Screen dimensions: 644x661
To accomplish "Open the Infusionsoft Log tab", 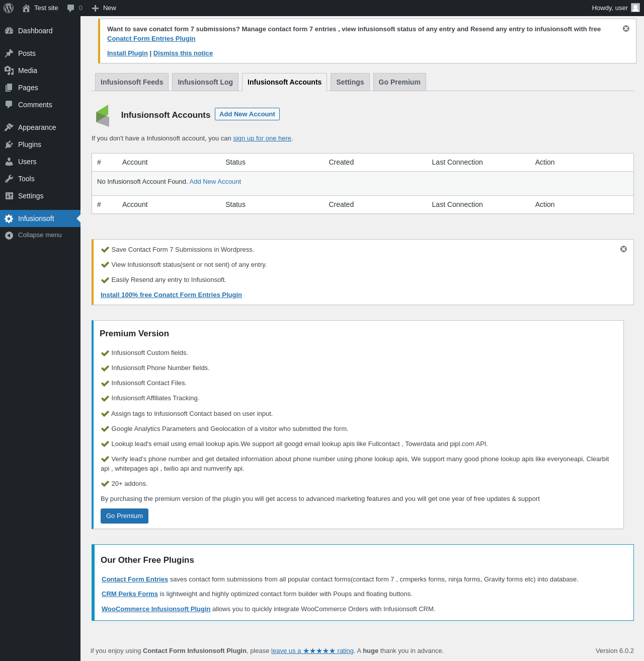I will coord(205,82).
